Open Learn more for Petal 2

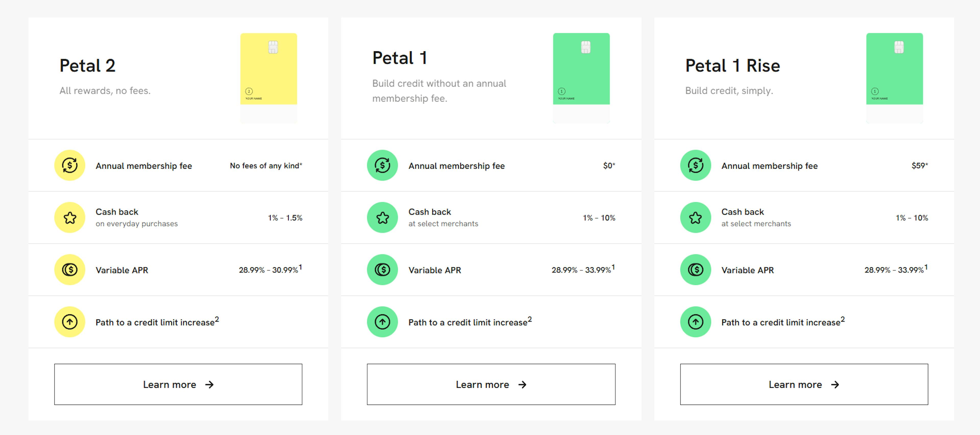(x=178, y=384)
